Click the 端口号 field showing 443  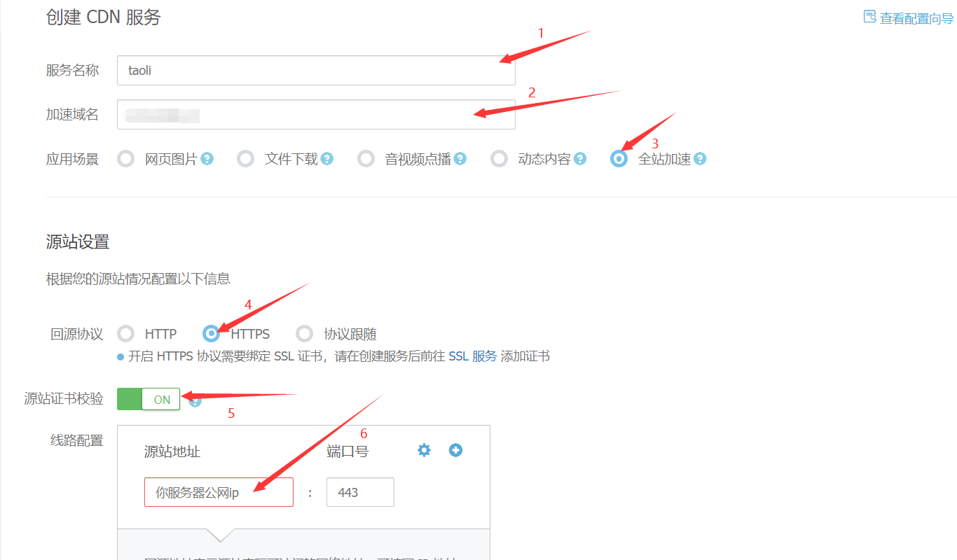pyautogui.click(x=360, y=492)
